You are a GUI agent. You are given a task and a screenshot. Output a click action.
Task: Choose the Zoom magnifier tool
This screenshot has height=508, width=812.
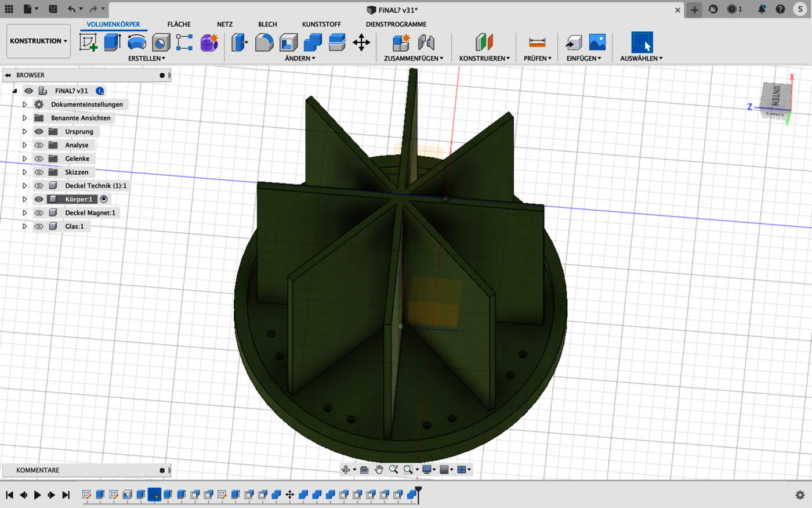(394, 470)
